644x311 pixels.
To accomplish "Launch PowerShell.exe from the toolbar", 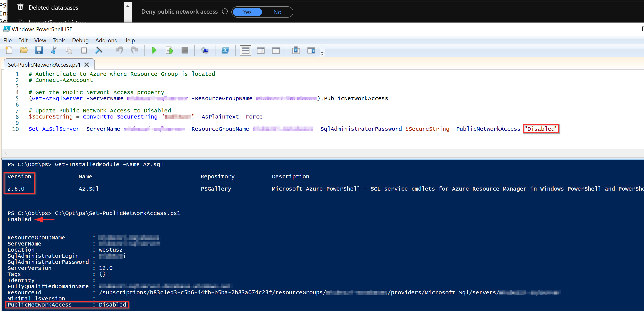I will tap(226, 50).
